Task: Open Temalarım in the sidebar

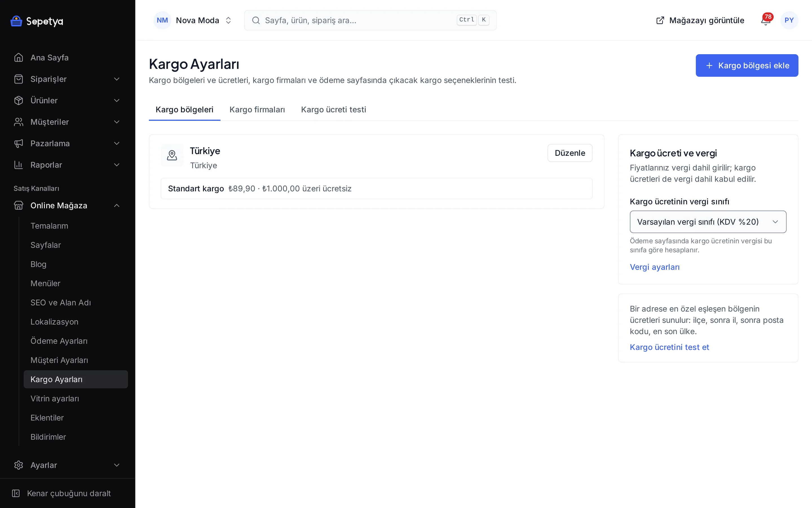Action: pyautogui.click(x=76, y=226)
